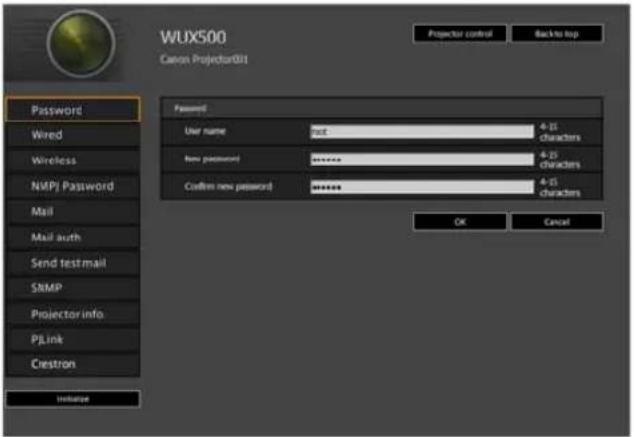Open the SNMP settings
634x437 pixels.
click(73, 288)
